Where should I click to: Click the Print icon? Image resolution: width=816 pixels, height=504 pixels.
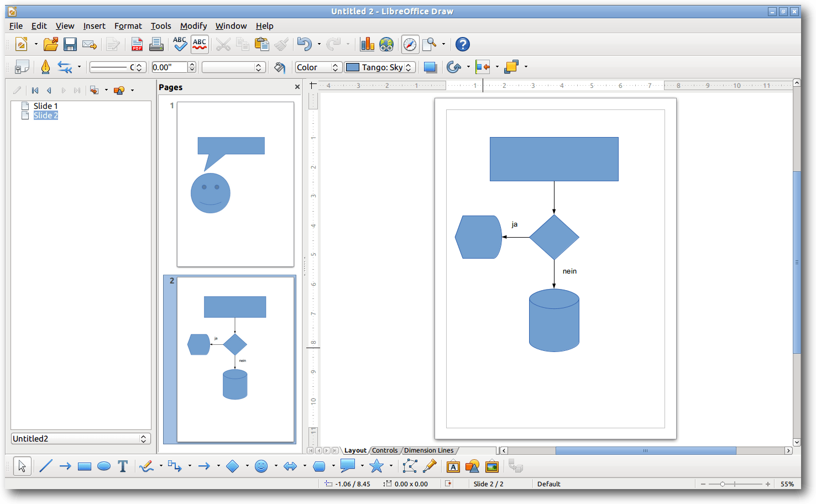pos(156,44)
